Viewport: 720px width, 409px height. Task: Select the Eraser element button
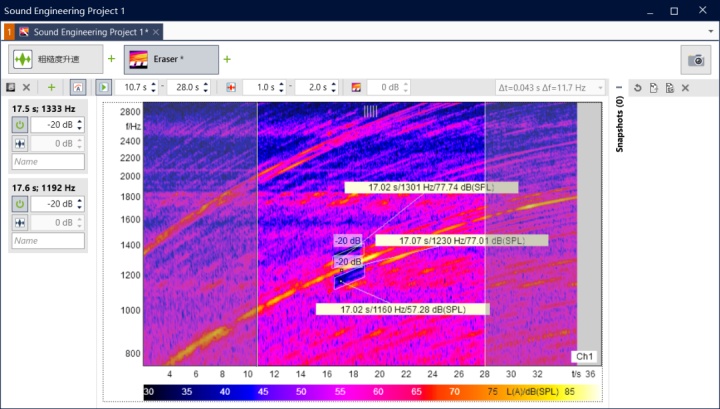click(171, 59)
